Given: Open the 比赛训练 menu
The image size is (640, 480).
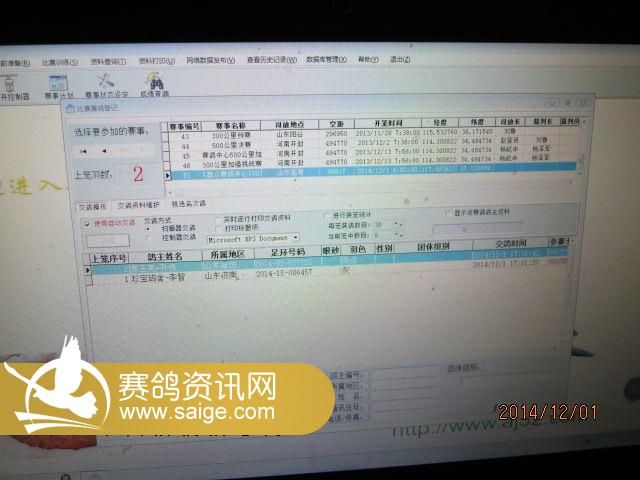Looking at the screenshot, I should (56, 61).
